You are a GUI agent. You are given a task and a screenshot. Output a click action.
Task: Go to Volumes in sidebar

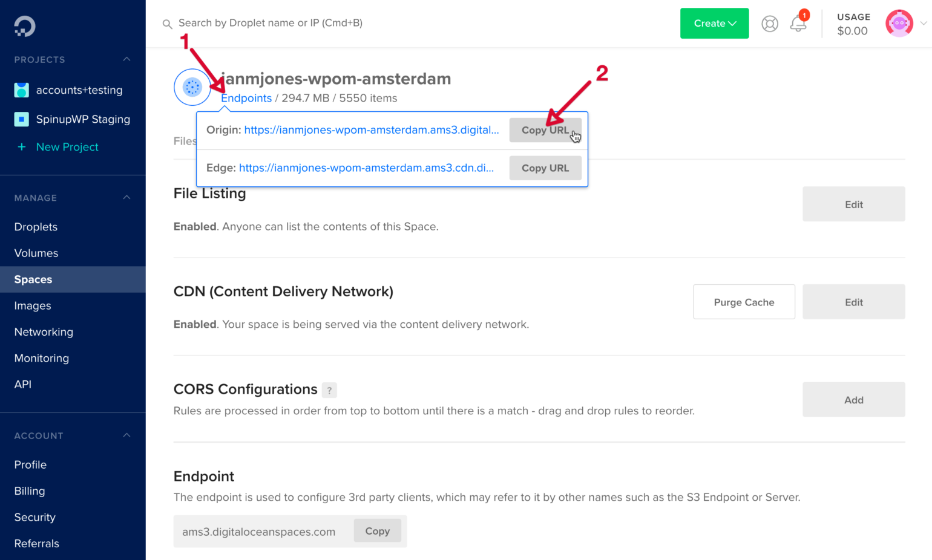tap(36, 253)
